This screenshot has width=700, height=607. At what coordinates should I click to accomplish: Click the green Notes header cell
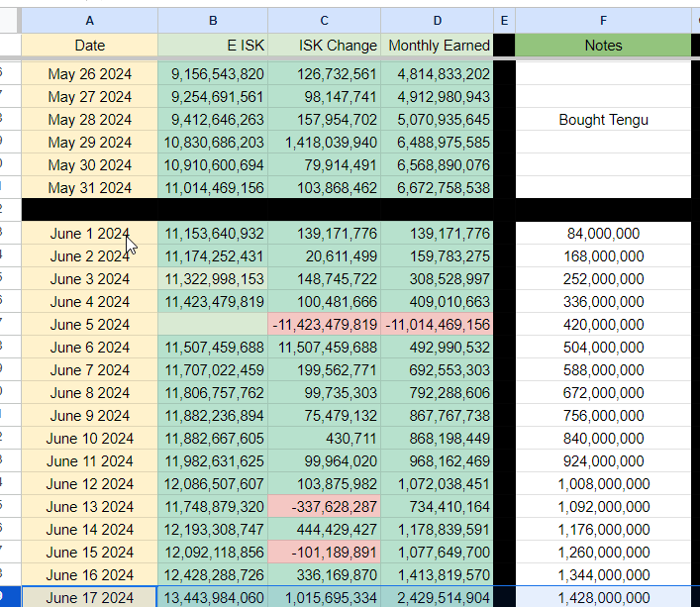coord(603,45)
